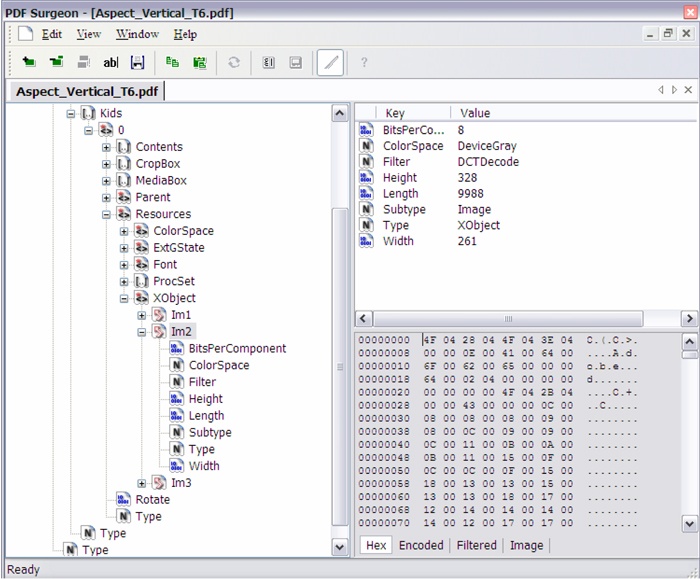
Task: Click the refresh arrows toolbar icon
Action: coord(233,62)
